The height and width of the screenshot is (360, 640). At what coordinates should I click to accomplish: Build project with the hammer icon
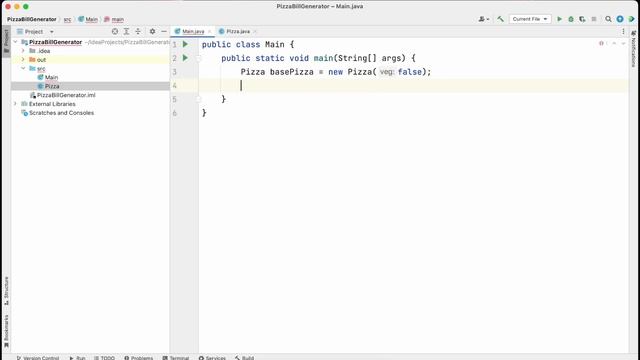tap(500, 19)
